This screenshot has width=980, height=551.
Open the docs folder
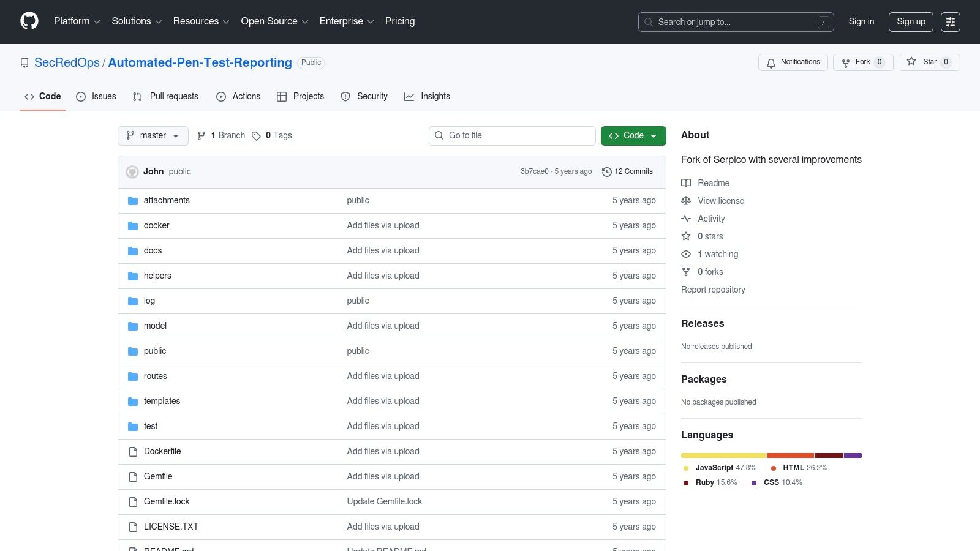[153, 251]
